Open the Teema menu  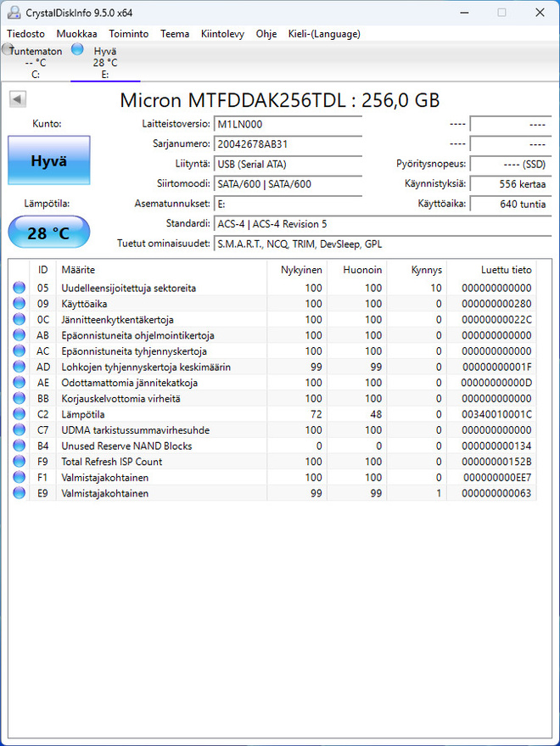[175, 34]
